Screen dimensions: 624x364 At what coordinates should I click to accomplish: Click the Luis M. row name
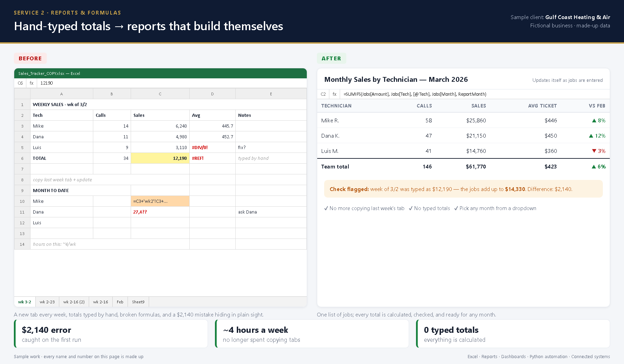[330, 151]
